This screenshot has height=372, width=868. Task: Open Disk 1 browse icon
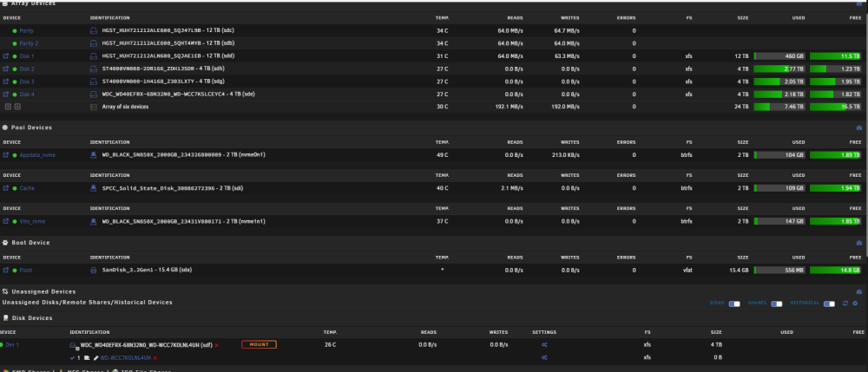(x=6, y=55)
